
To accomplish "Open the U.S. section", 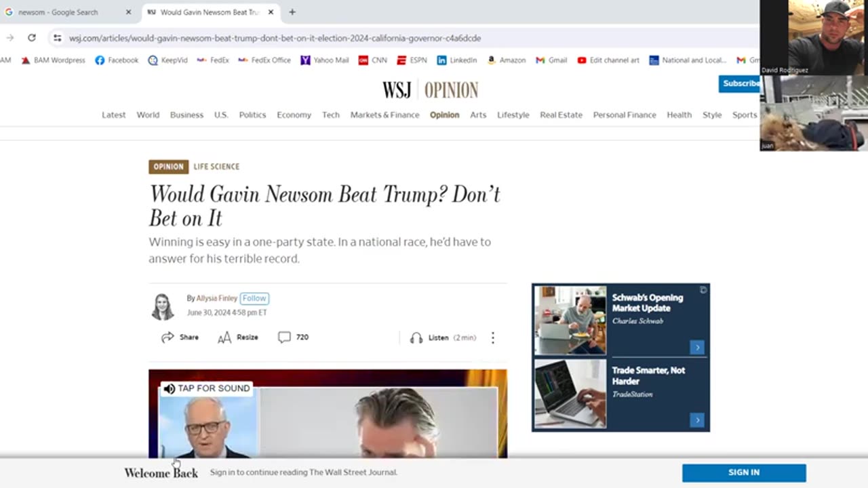I will [x=221, y=115].
